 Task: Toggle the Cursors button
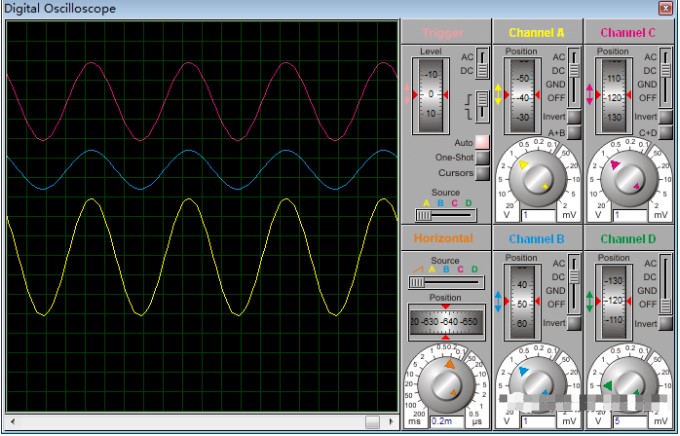[482, 173]
